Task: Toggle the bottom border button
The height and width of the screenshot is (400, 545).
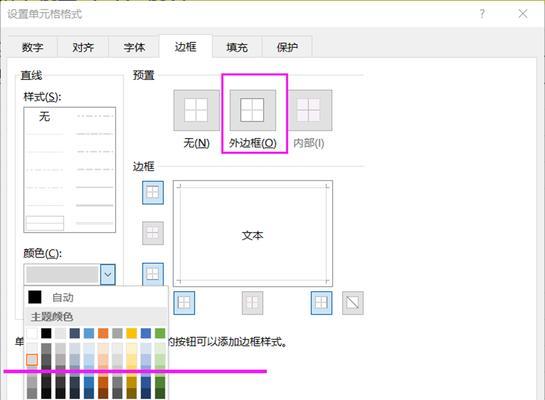Action: click(153, 274)
